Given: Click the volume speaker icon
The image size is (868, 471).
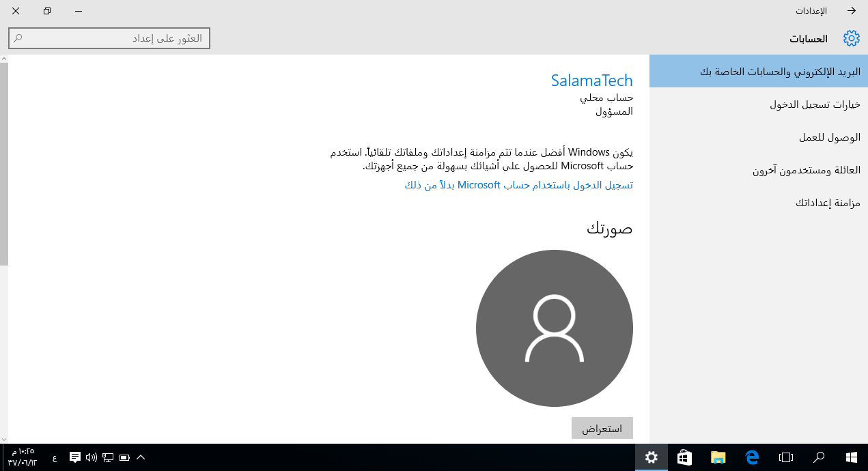Looking at the screenshot, I should [92, 457].
